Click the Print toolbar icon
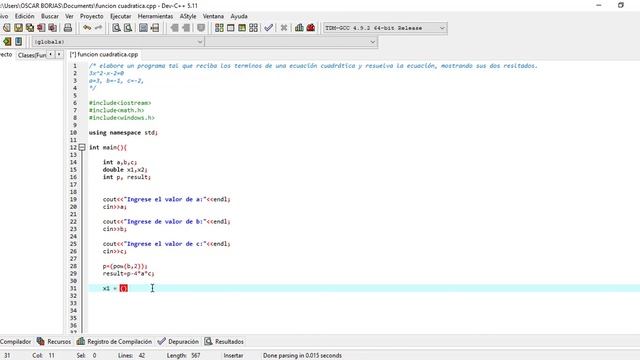The width and height of the screenshot is (640, 360). [x=68, y=28]
